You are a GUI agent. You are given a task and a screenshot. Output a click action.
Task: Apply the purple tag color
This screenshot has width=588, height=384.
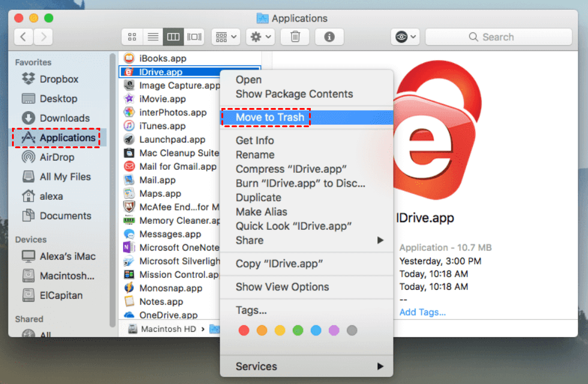334,331
